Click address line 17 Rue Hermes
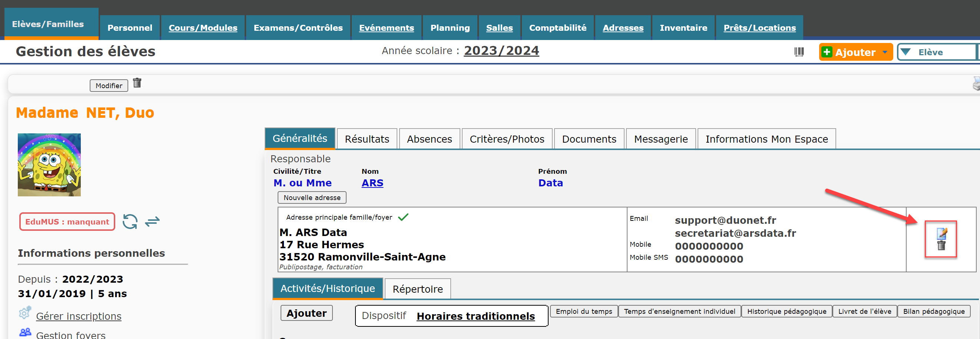The image size is (980, 339). tap(321, 244)
